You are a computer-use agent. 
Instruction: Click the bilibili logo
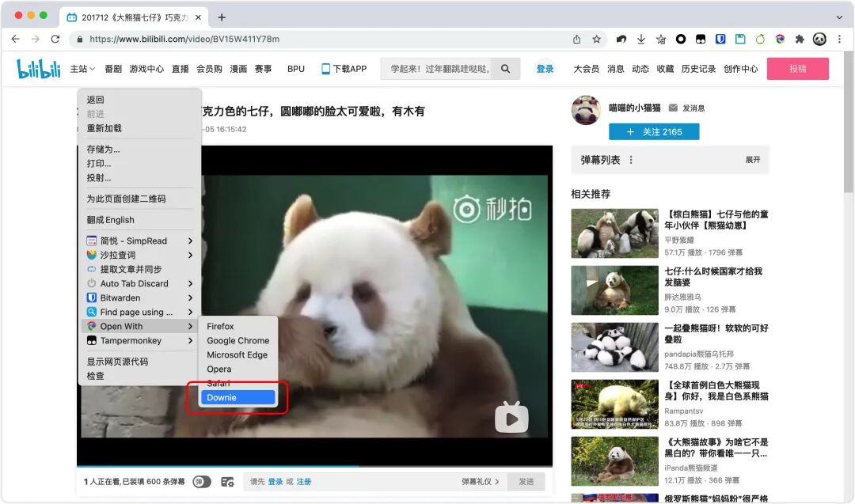tap(38, 69)
